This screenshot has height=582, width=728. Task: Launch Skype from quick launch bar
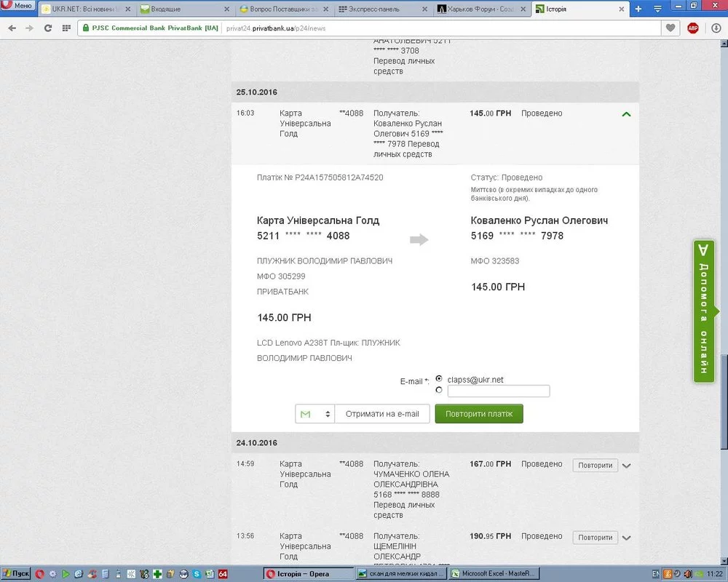197,574
